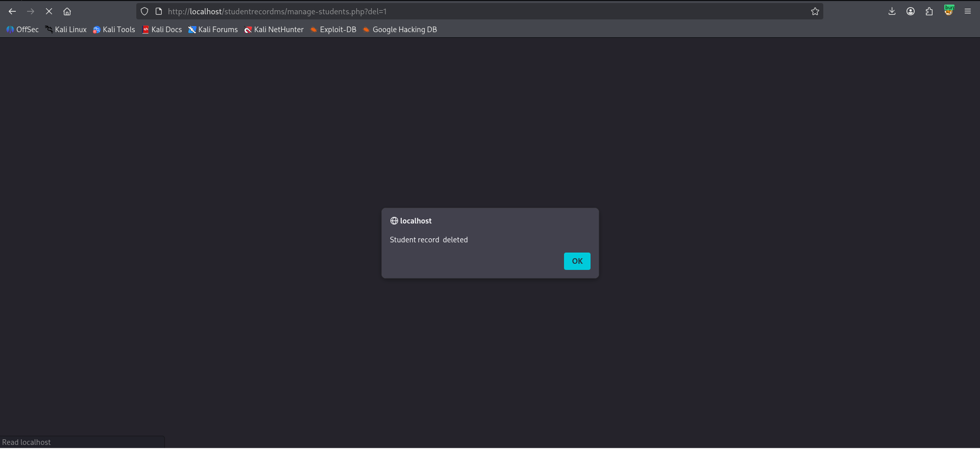This screenshot has width=980, height=449.
Task: Open the shield tracking protection icon
Action: [144, 11]
